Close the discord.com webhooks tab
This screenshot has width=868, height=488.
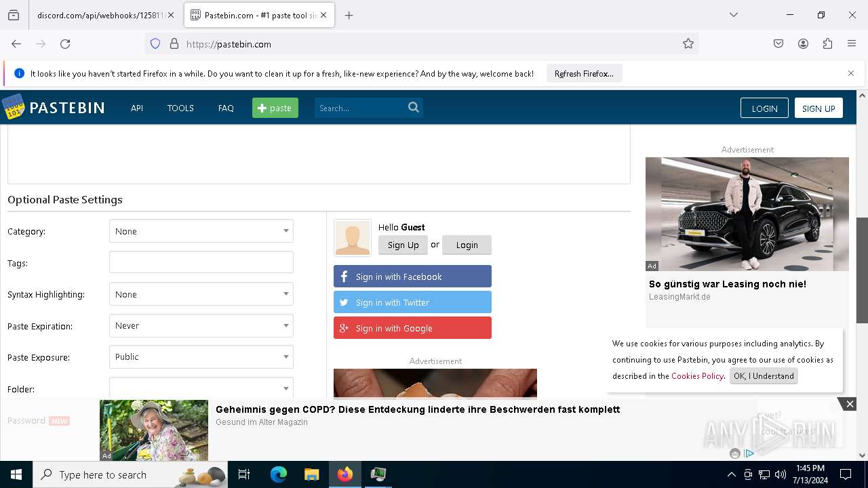171,15
